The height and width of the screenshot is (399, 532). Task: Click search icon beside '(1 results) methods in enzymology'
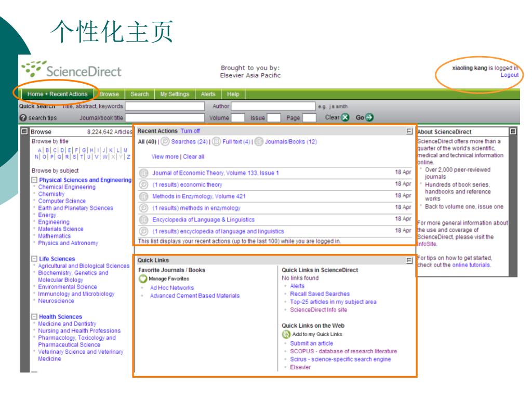144,208
